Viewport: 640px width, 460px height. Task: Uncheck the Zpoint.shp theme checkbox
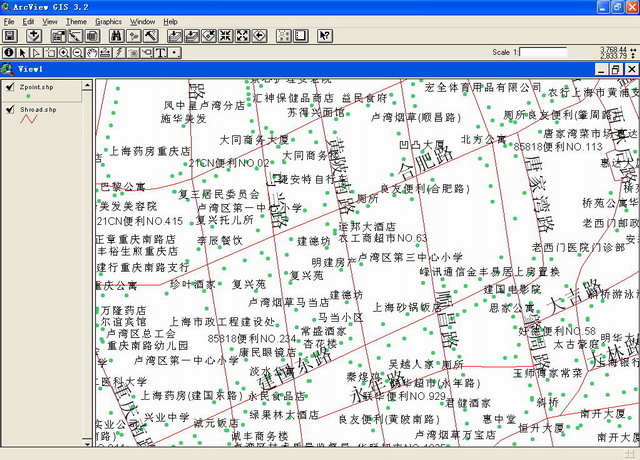(10, 87)
